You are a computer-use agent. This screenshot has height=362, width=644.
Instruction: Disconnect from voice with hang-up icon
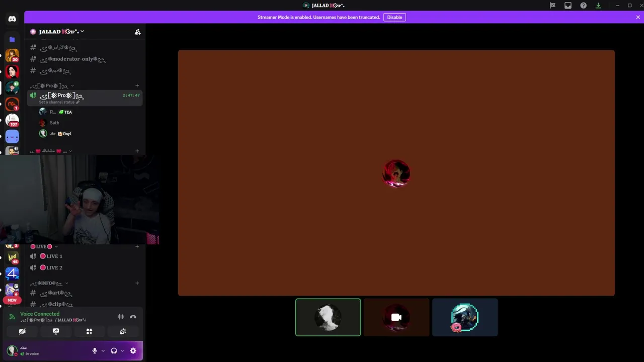(x=133, y=317)
